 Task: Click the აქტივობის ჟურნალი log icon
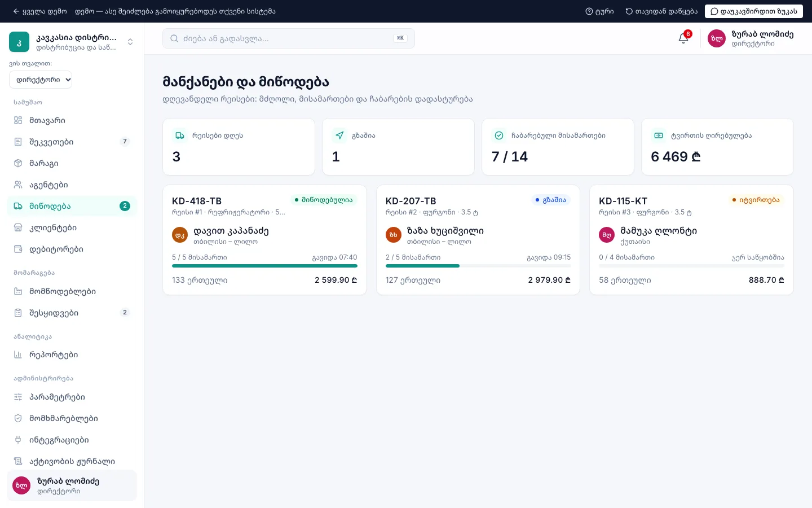coord(18,461)
